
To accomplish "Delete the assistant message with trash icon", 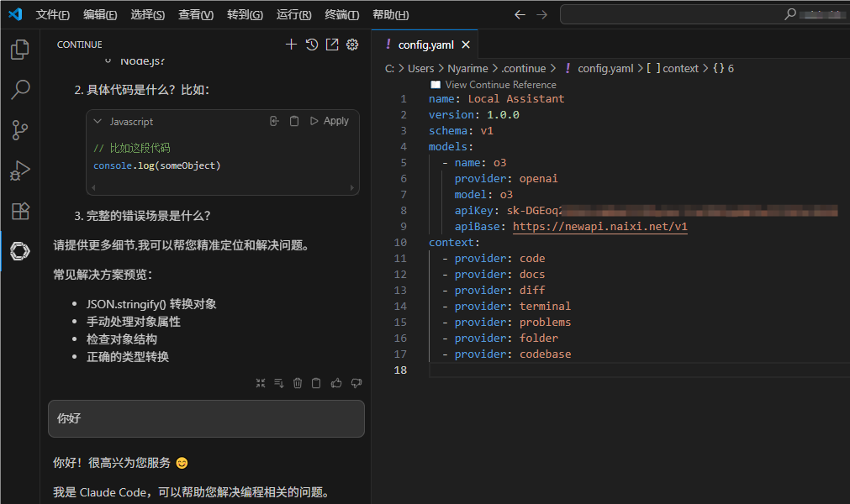I will click(x=298, y=383).
